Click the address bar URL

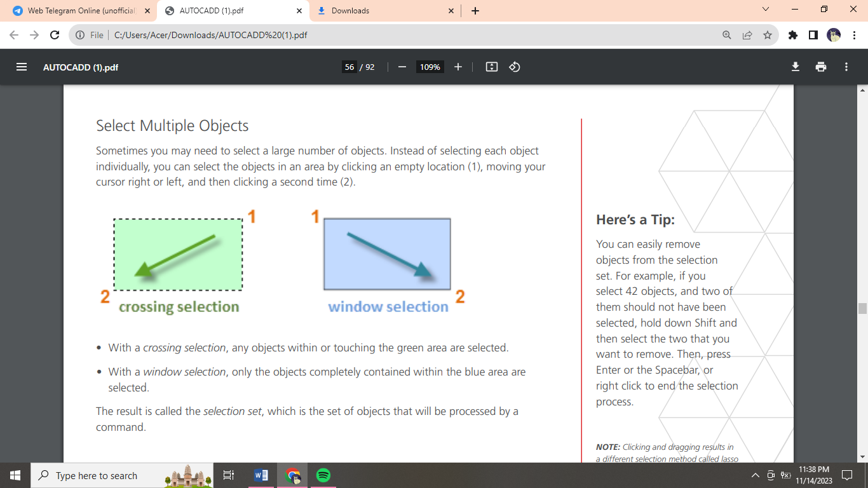211,35
